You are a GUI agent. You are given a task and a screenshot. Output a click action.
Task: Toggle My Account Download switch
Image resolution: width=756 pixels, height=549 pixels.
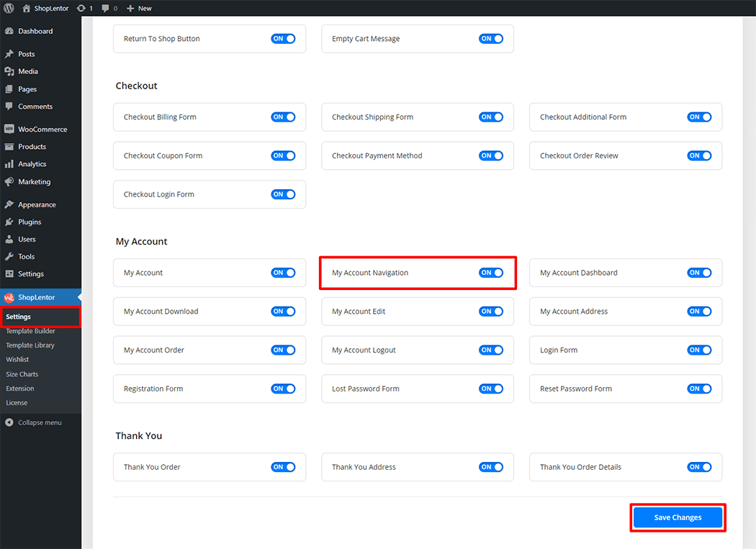(x=283, y=312)
